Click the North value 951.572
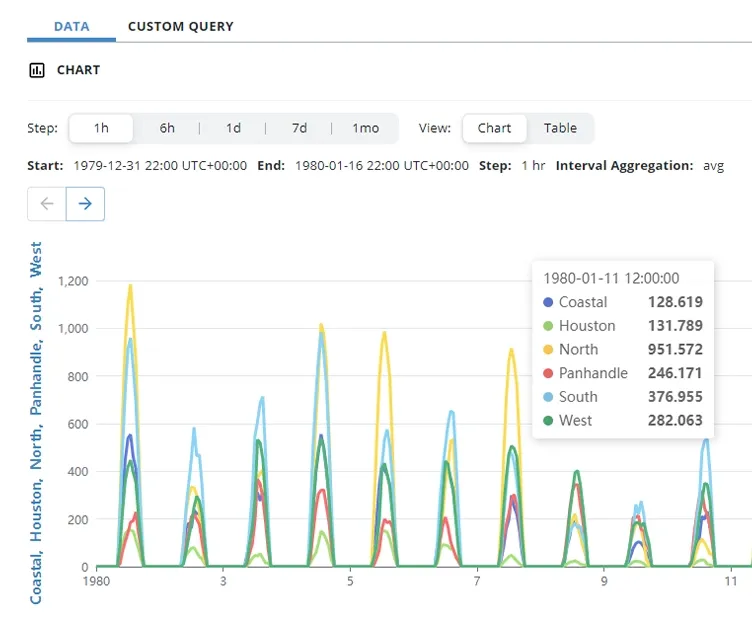The height and width of the screenshot is (624, 752). (x=675, y=349)
